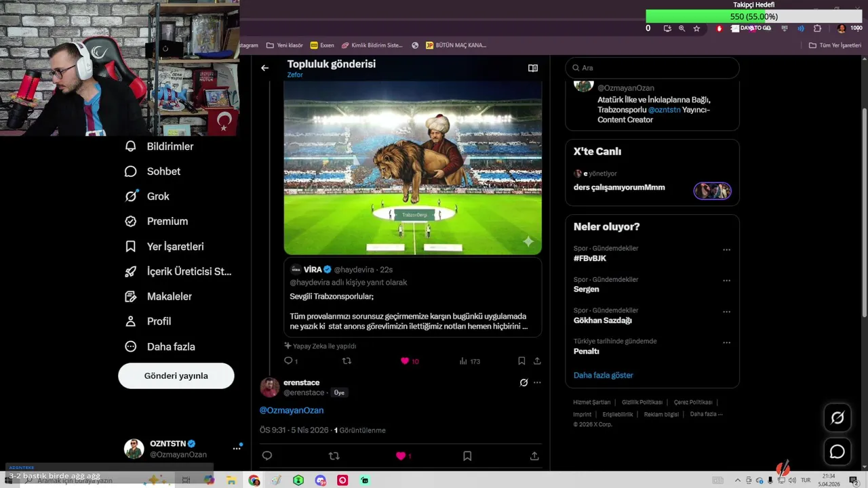868x488 pixels.
Task: Bookmark this page with star icon
Action: (696, 28)
